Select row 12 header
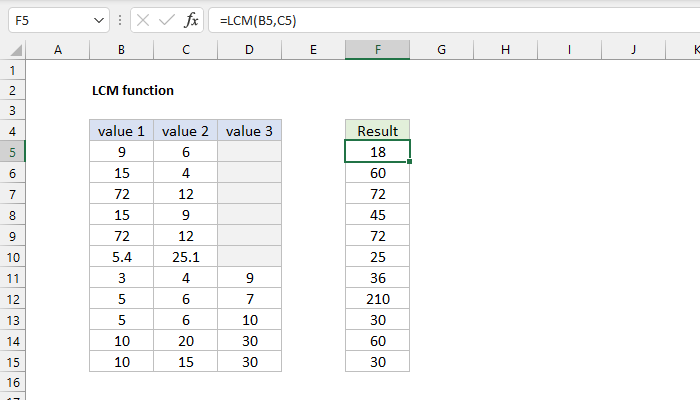Screen dimensions: 700x400 tap(12, 299)
